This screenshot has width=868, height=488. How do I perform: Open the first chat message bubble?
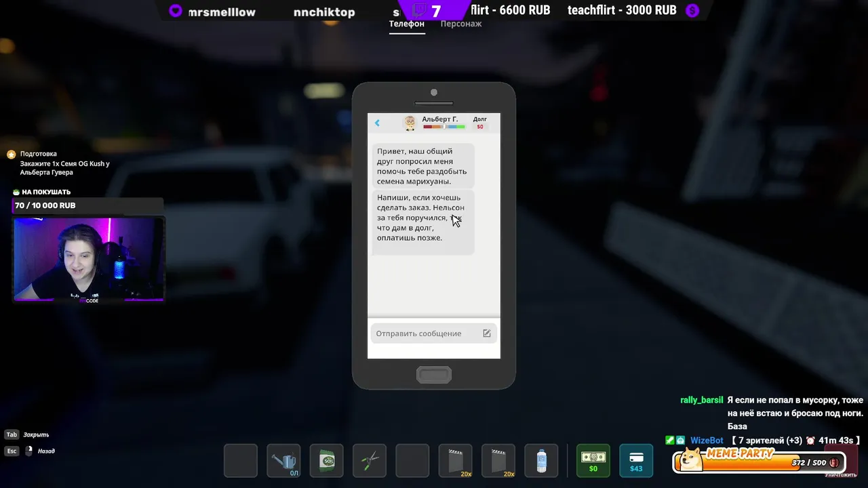[x=422, y=166]
